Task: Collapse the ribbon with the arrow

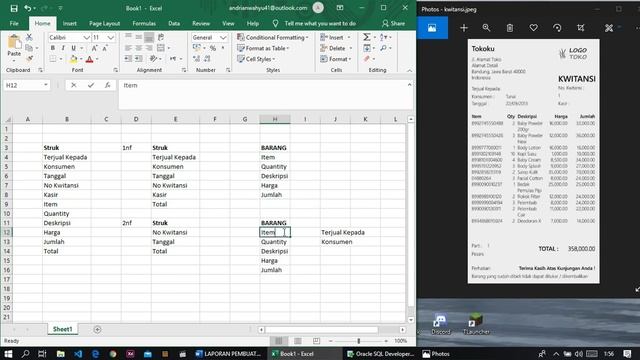Action: 409,71
